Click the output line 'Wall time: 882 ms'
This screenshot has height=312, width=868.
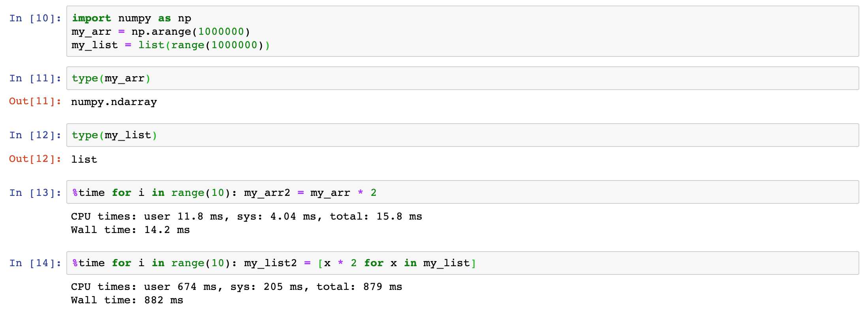127,300
